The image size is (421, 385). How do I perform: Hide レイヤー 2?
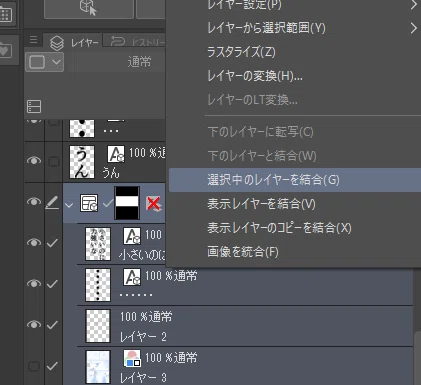34,324
